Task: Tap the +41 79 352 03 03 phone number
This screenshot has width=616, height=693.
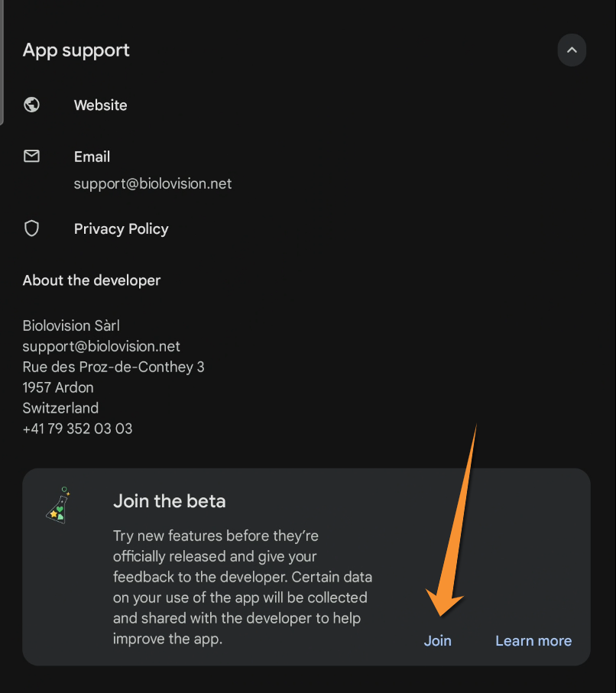Action: [x=77, y=429]
